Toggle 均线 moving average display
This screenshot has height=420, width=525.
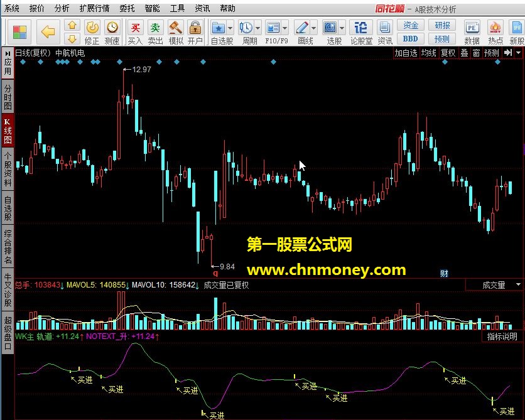click(x=428, y=53)
